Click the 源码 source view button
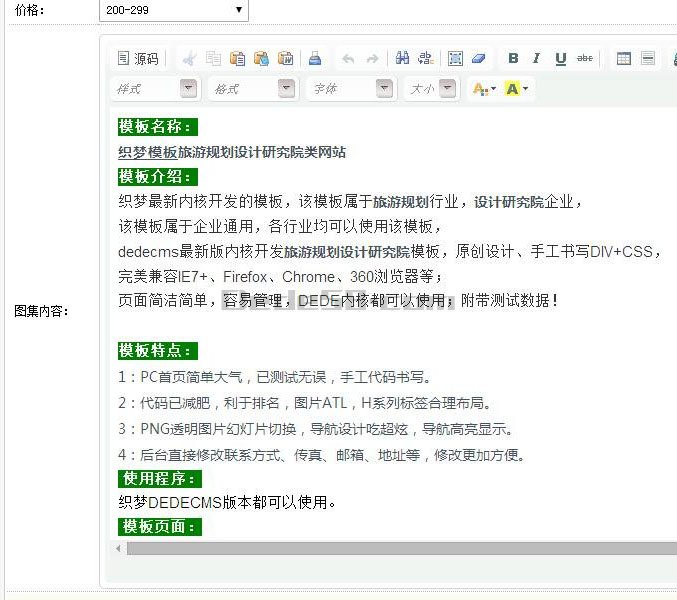Image resolution: width=677 pixels, height=600 pixels. [x=138, y=59]
